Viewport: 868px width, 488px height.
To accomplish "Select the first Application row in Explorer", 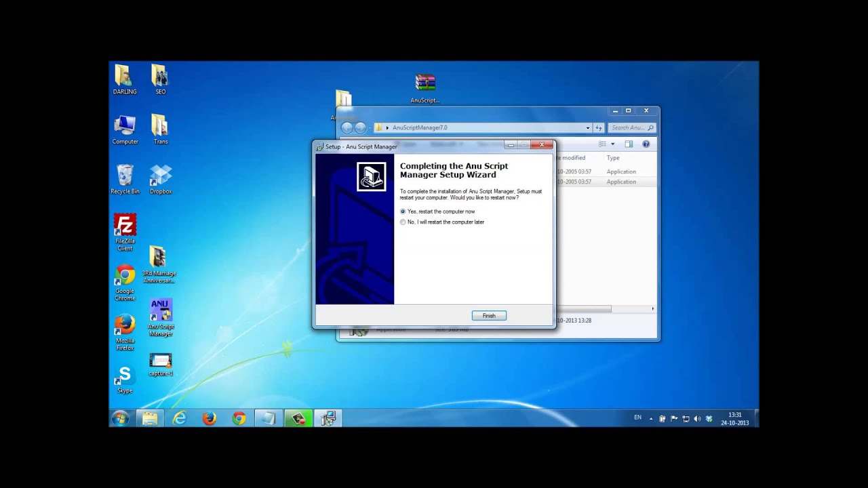I will (606, 171).
